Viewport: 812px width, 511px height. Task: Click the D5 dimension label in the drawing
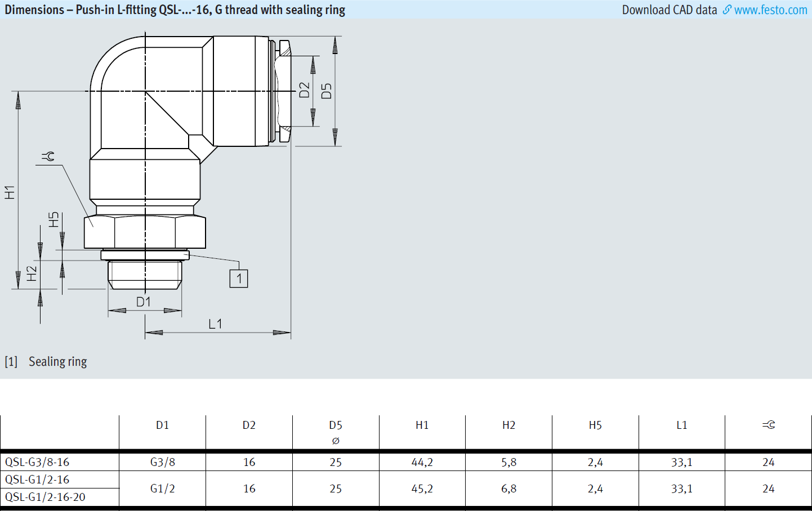327,91
